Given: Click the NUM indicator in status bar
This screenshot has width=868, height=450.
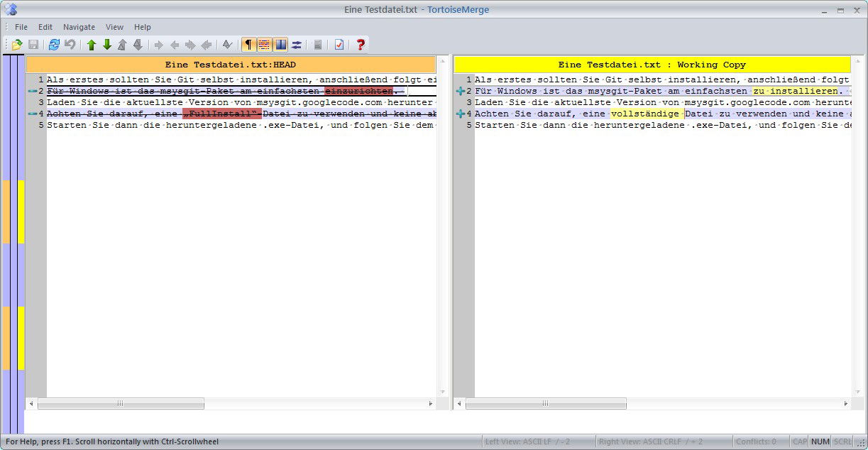Looking at the screenshot, I should (820, 441).
